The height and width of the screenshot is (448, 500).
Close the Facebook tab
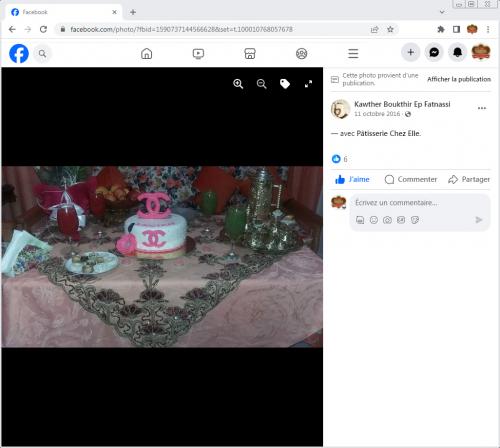114,12
